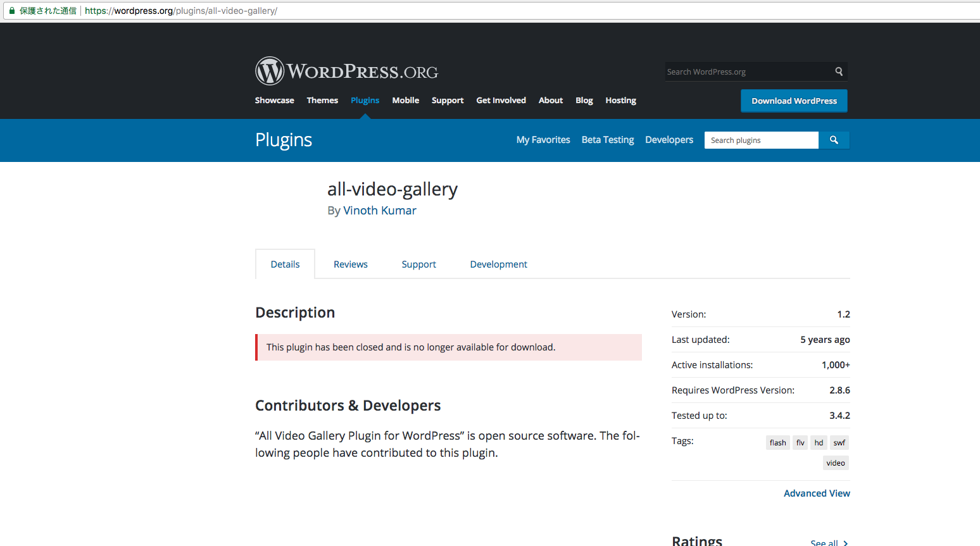Viewport: 980px width, 546px height.
Task: Open the Hosting menu item
Action: click(620, 100)
